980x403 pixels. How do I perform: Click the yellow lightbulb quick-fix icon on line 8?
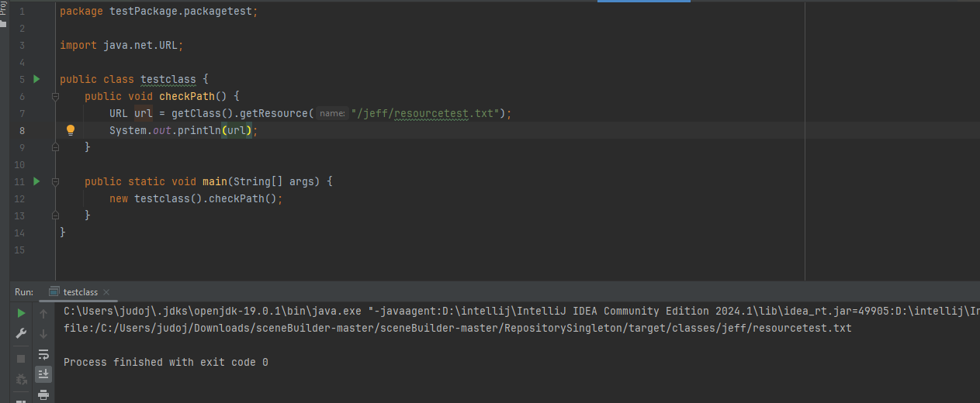pos(70,130)
